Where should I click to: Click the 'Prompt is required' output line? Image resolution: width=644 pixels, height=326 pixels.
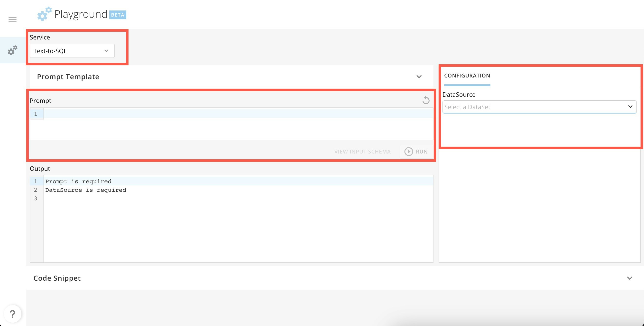click(78, 181)
